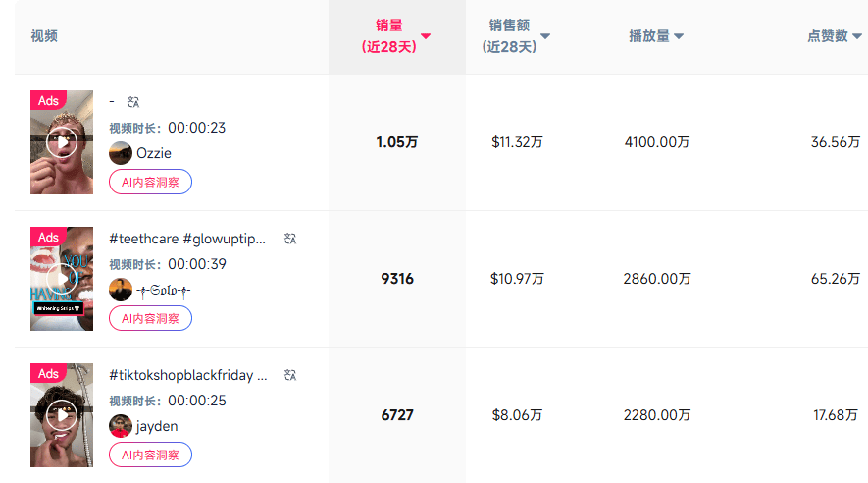Open AI内容洞察 for #teethcare video
The width and height of the screenshot is (868, 483).
150,318
